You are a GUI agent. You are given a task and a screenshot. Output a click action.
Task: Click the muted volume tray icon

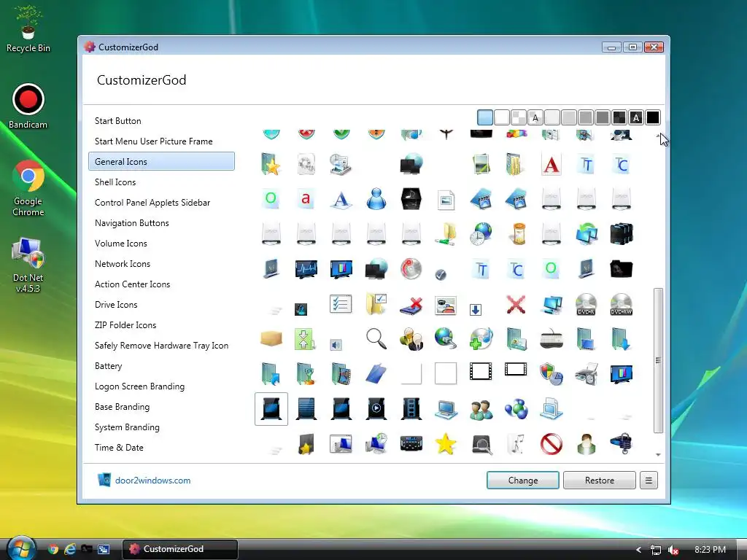click(x=673, y=550)
